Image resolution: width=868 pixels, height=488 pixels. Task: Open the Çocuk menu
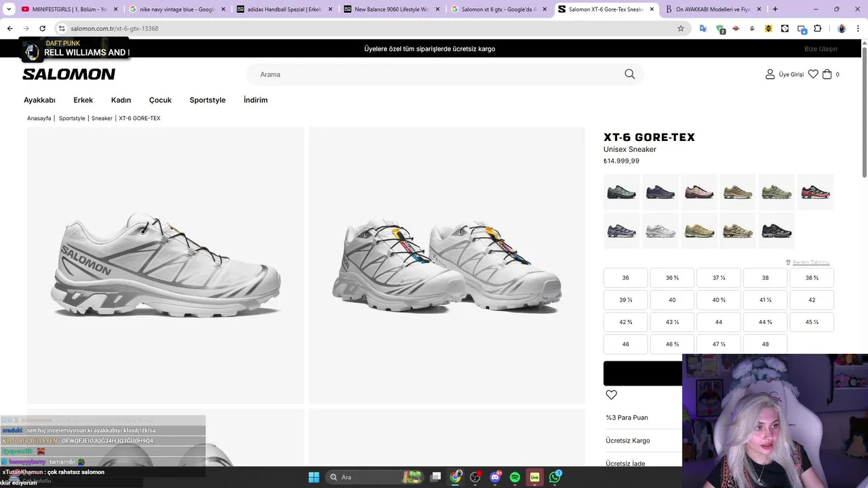160,100
